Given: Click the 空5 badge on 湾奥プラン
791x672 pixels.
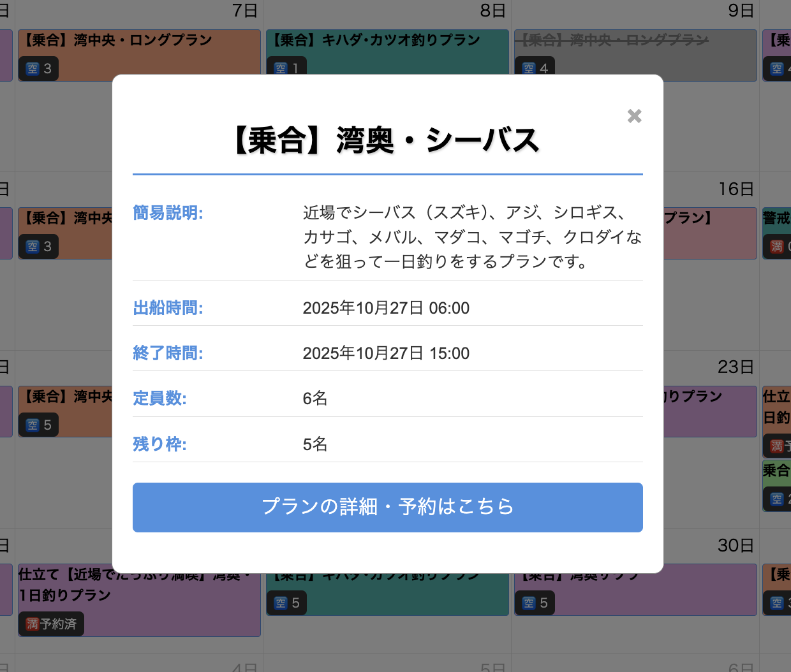Looking at the screenshot, I should tap(535, 603).
